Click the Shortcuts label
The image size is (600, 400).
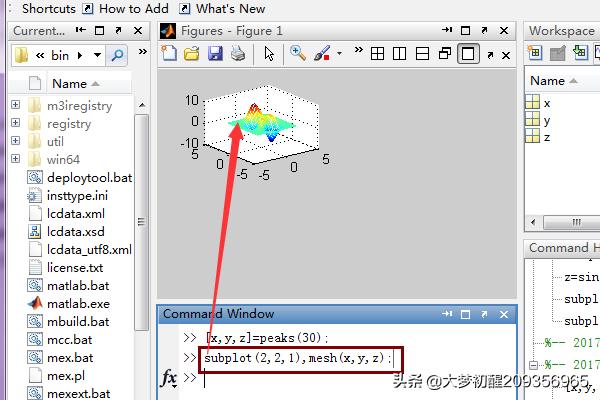coord(49,8)
